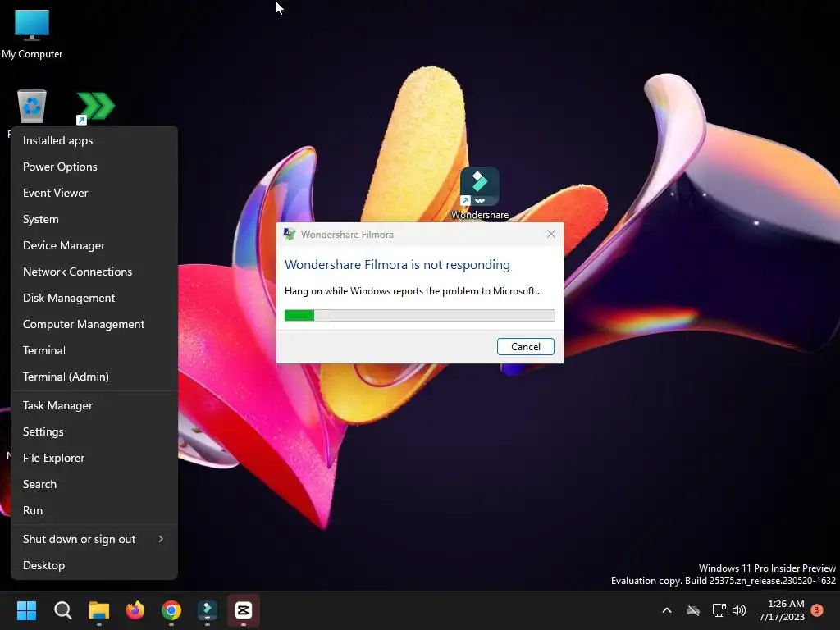Choose Power Options in the menu
This screenshot has width=840, height=630.
94,167
